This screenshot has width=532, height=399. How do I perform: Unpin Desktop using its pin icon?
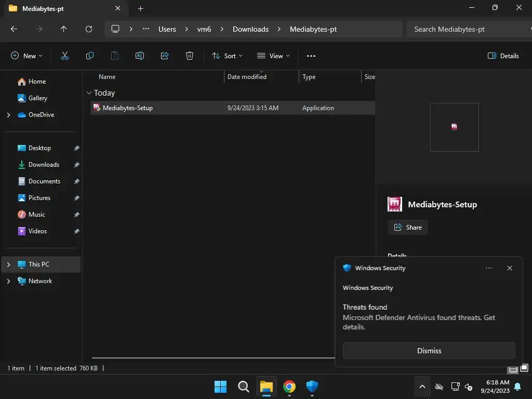[77, 148]
